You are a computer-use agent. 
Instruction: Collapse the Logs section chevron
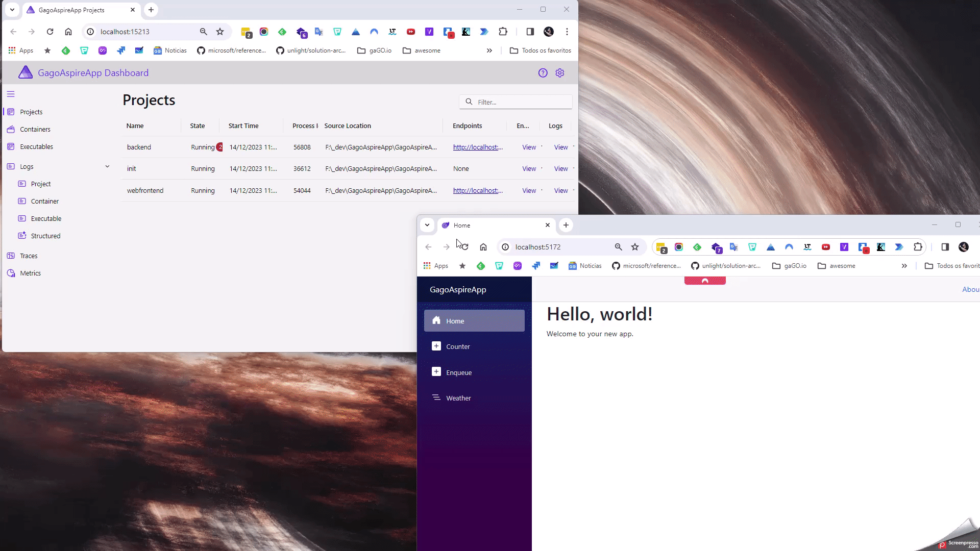pos(107,166)
